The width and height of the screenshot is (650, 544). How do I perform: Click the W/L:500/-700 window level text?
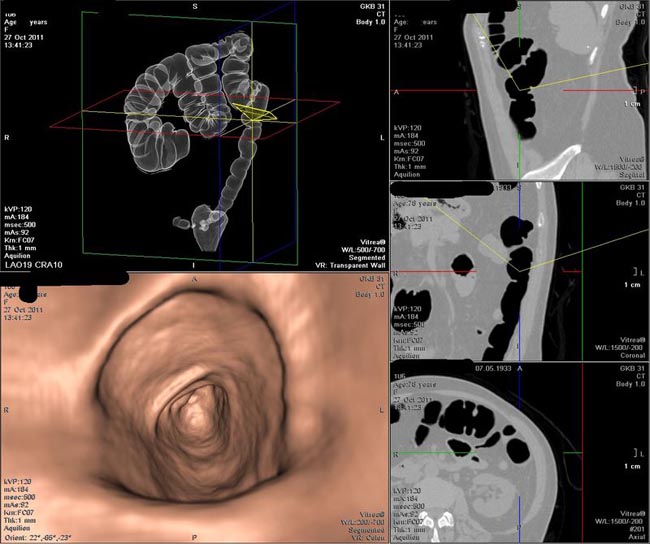363,250
